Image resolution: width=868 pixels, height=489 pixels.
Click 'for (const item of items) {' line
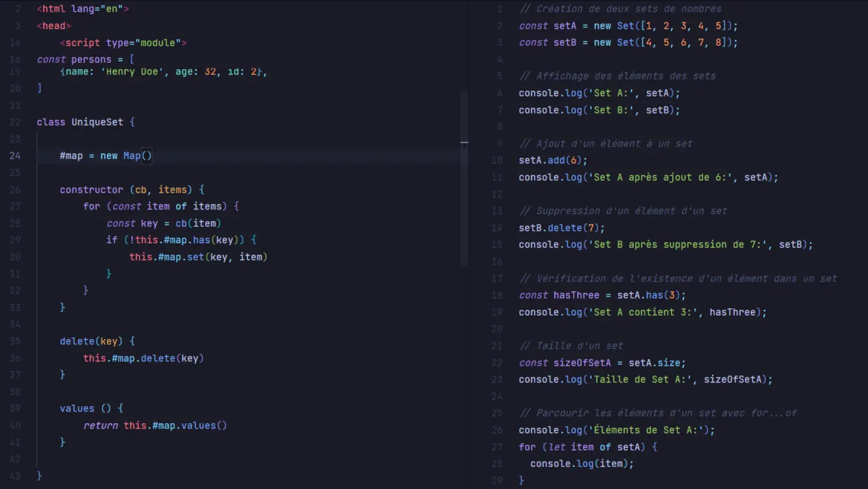tap(161, 206)
